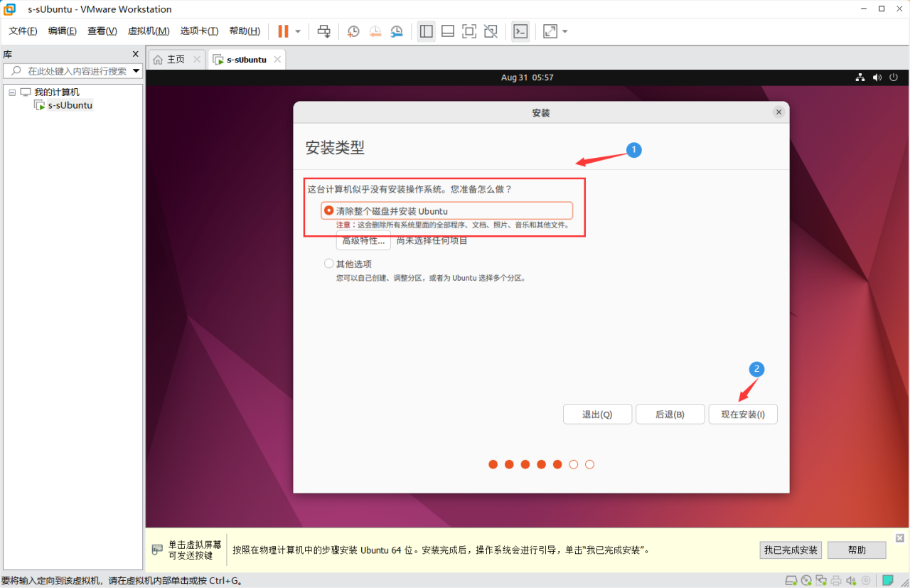
Task: Enter full screen mode from toolbar
Action: pyautogui.click(x=469, y=31)
